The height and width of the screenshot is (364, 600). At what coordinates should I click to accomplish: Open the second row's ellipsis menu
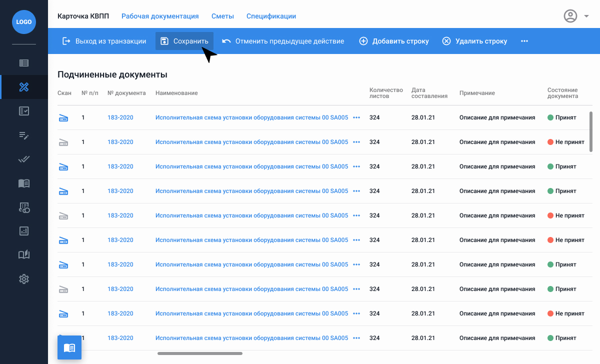356,142
